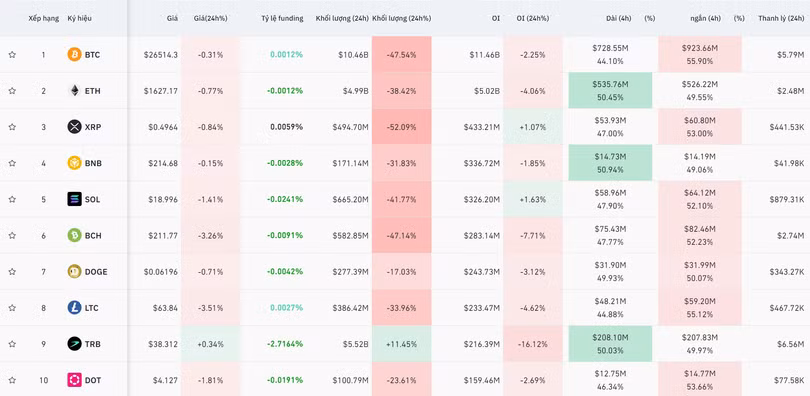Star ETH as a favorite
Screen dimensions: 810x396
[x=12, y=91]
